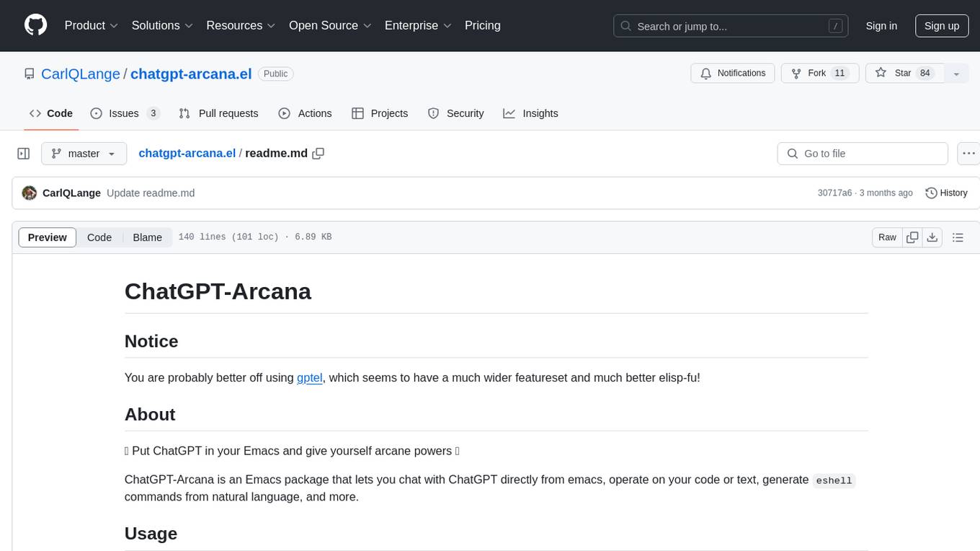Switch to the Insights tab
980x551 pixels.
(x=530, y=113)
